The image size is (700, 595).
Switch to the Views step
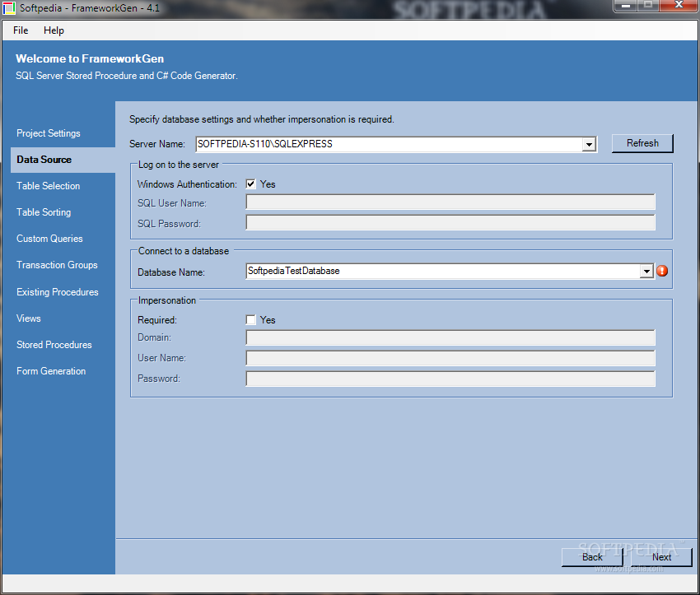point(29,318)
